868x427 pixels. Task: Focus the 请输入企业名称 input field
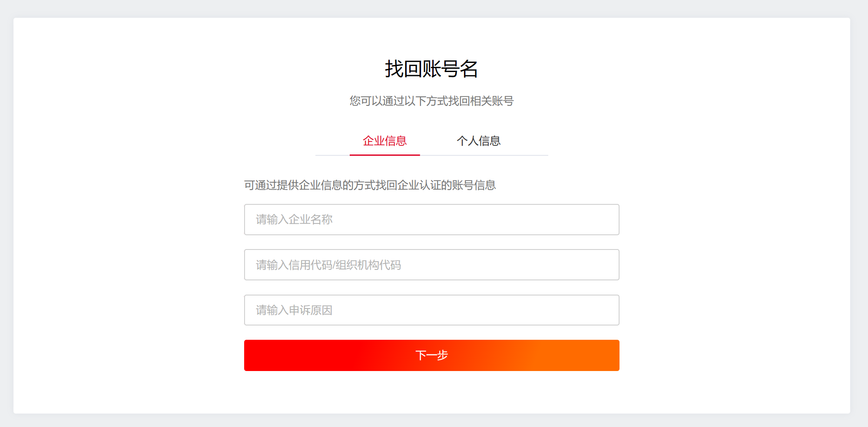click(x=431, y=220)
